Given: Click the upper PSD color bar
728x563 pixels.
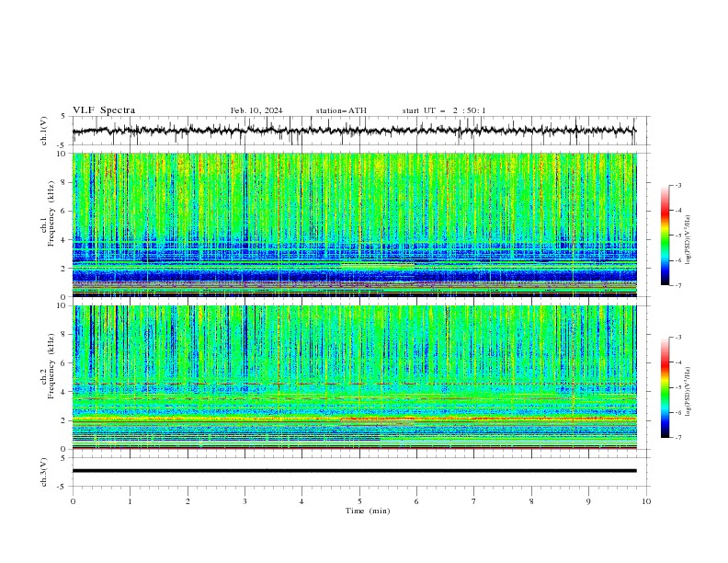Looking at the screenshot, I should 665,236.
